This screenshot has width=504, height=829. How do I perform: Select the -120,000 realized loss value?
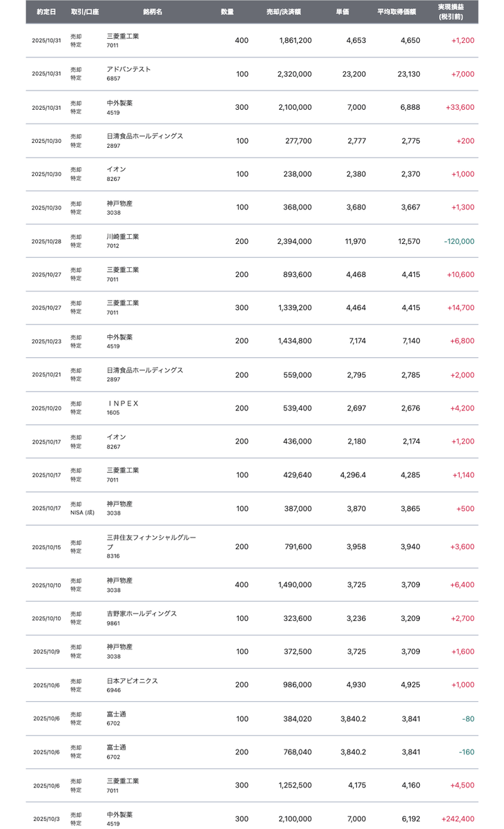(459, 241)
